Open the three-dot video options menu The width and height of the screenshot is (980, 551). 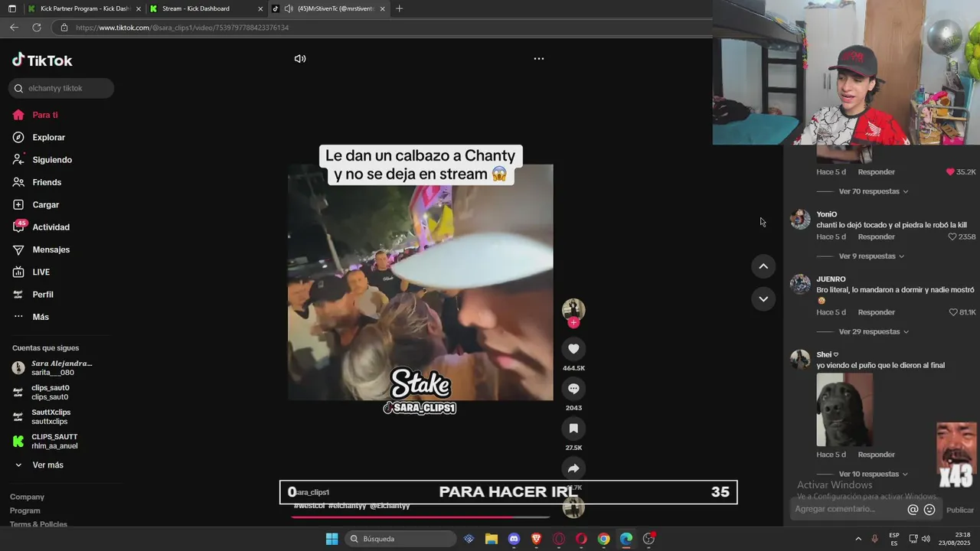539,59
